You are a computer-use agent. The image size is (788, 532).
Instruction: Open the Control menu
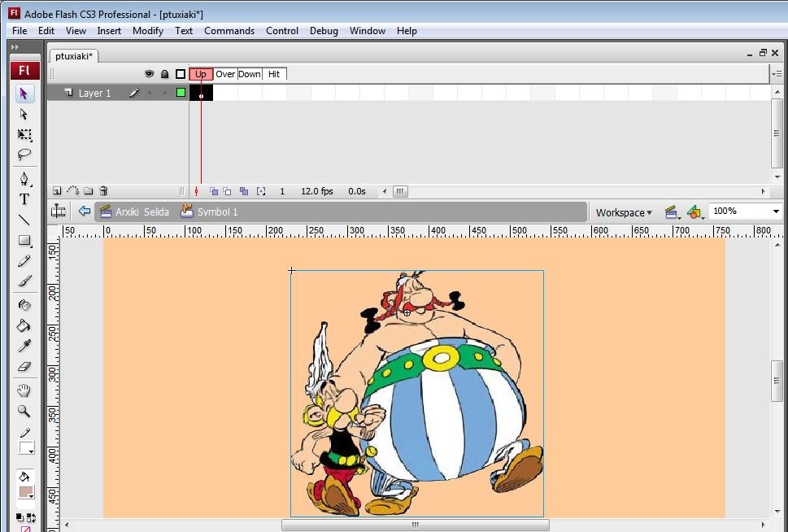pyautogui.click(x=282, y=31)
